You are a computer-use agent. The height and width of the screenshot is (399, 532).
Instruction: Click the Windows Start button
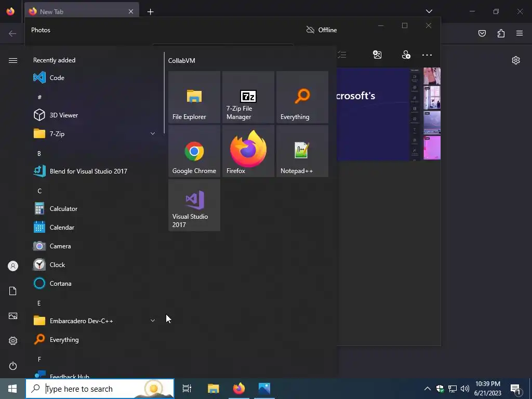(12, 389)
